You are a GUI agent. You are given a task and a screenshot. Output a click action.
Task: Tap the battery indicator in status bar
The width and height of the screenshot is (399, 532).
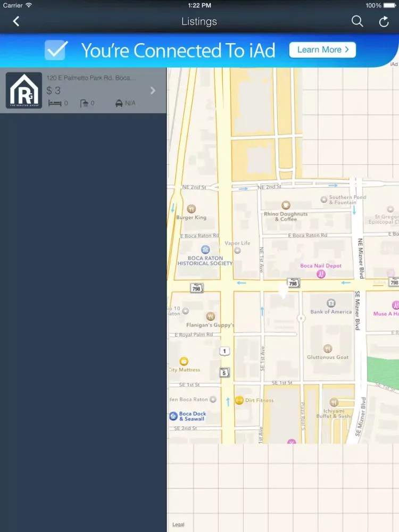[389, 5]
